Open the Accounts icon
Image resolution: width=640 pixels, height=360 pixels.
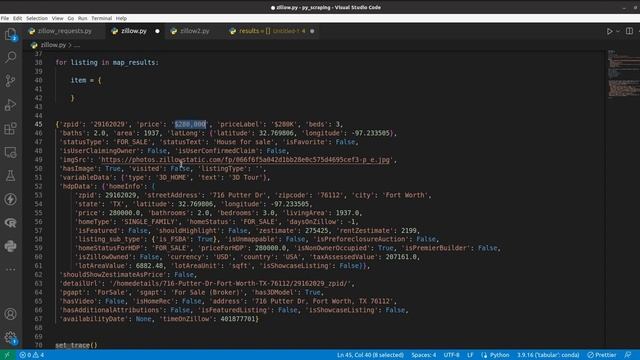coord(11,314)
